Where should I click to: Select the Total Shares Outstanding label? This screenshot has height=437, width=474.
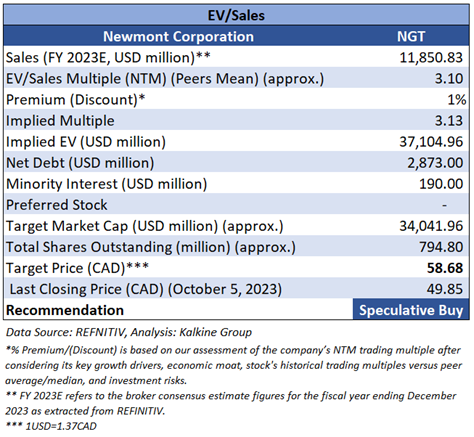click(151, 247)
